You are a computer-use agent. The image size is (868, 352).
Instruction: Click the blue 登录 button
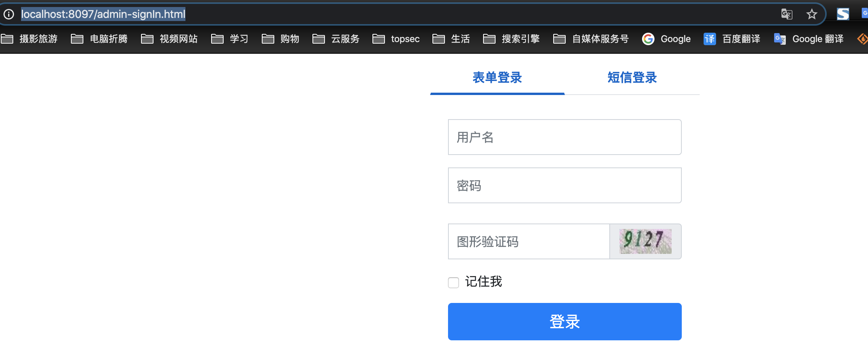click(565, 322)
